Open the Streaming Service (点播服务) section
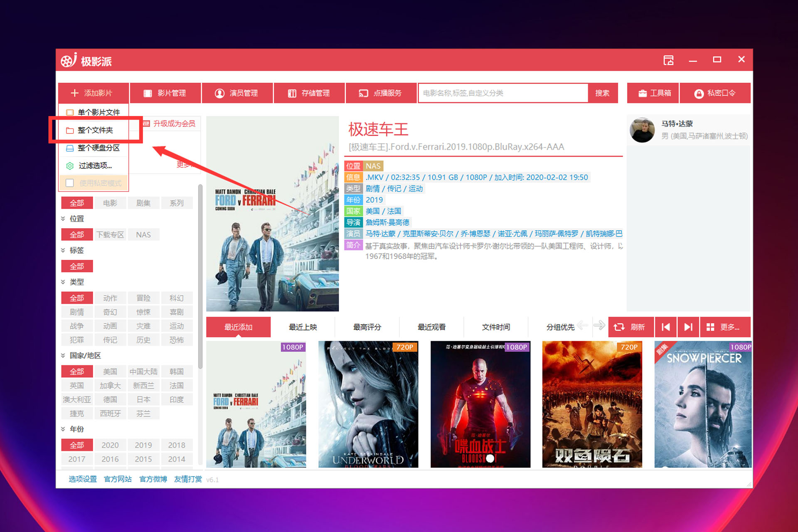The image size is (798, 532). pyautogui.click(x=381, y=93)
